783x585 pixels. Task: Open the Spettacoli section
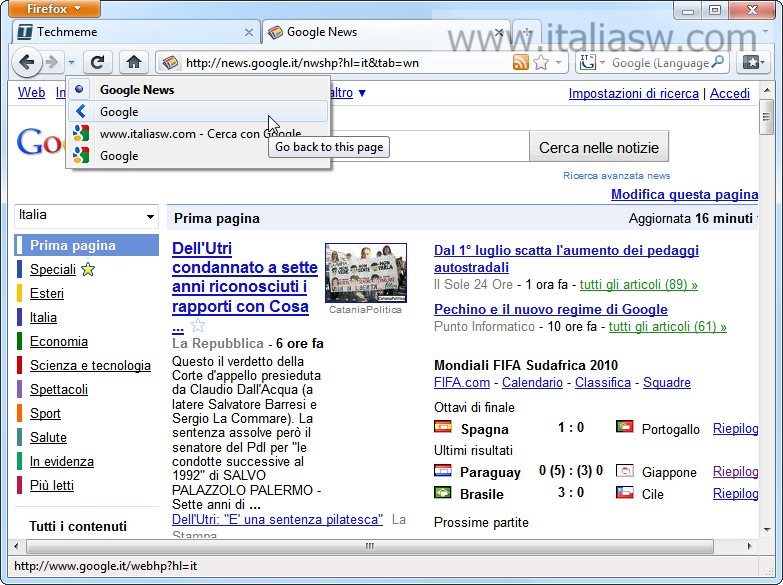pyautogui.click(x=58, y=389)
